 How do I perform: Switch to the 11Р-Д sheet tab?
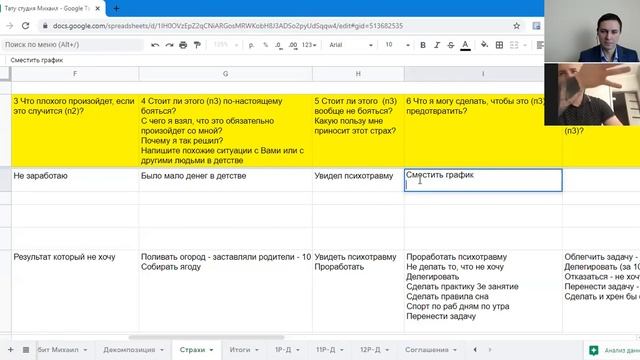pyautogui.click(x=325, y=350)
